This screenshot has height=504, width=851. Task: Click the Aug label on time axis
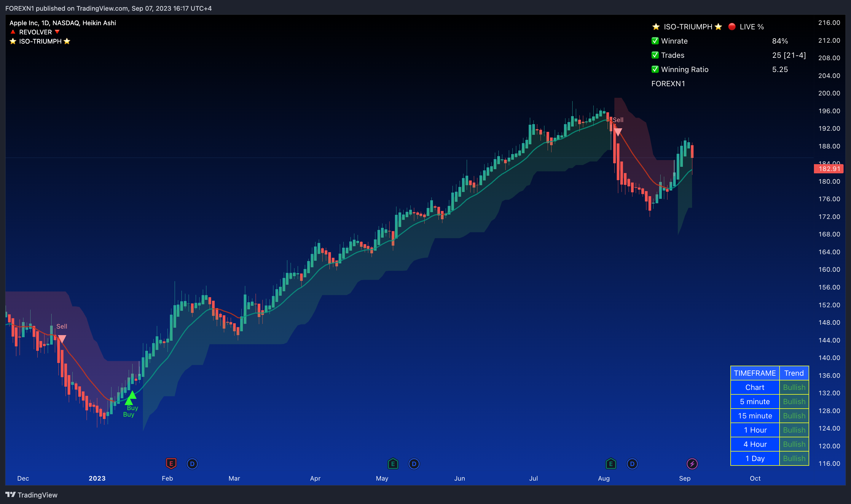tap(604, 478)
